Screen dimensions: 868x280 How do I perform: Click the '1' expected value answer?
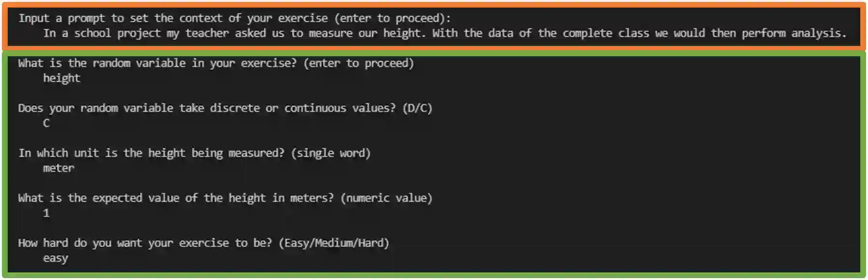(x=46, y=213)
